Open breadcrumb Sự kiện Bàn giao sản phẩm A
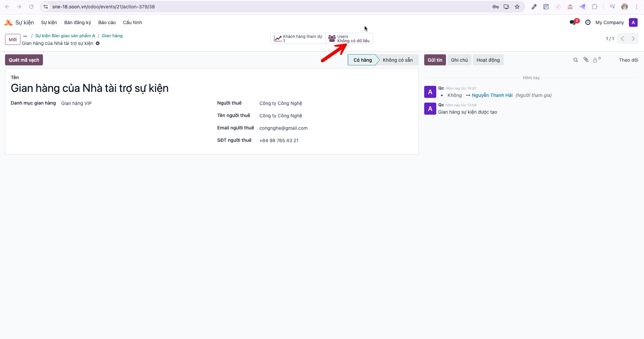Screen dimensions: 644x339 pos(65,36)
